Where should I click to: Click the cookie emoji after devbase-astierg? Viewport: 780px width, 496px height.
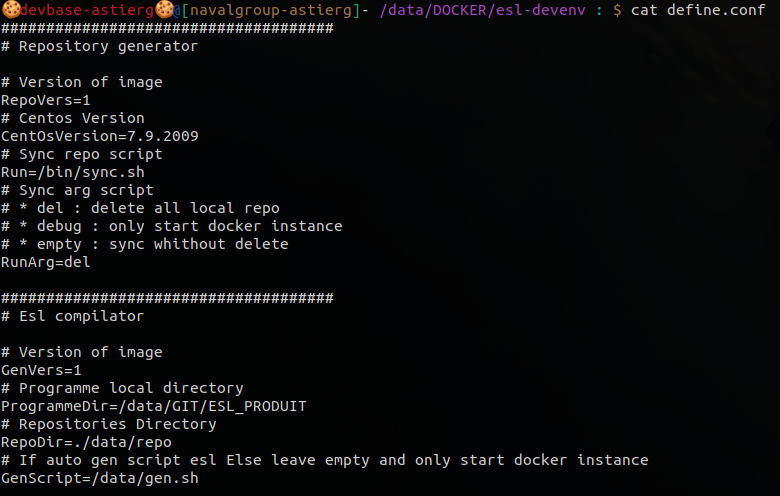click(165, 10)
